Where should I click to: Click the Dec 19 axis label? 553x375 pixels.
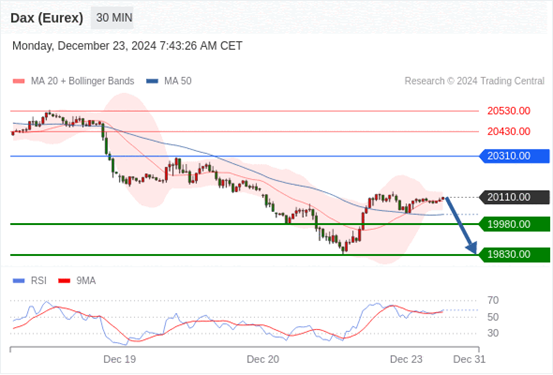(120, 359)
